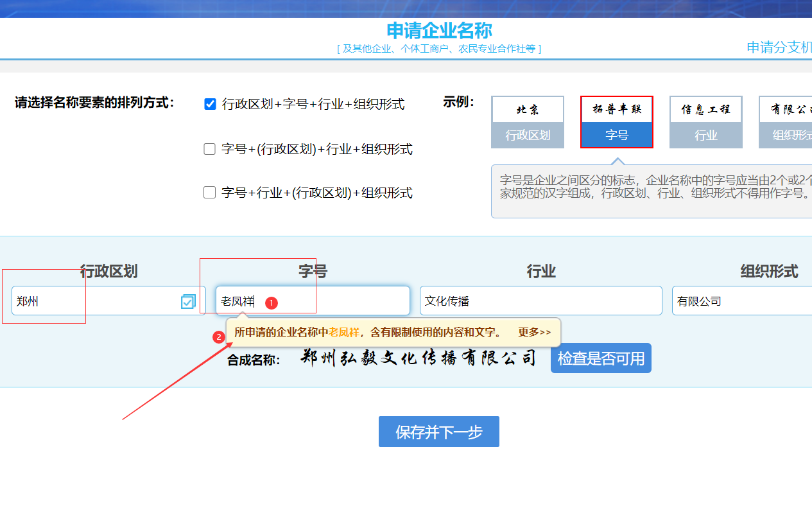The height and width of the screenshot is (517, 812).
Task: Click the 文化传播 行业 input field
Action: point(541,300)
